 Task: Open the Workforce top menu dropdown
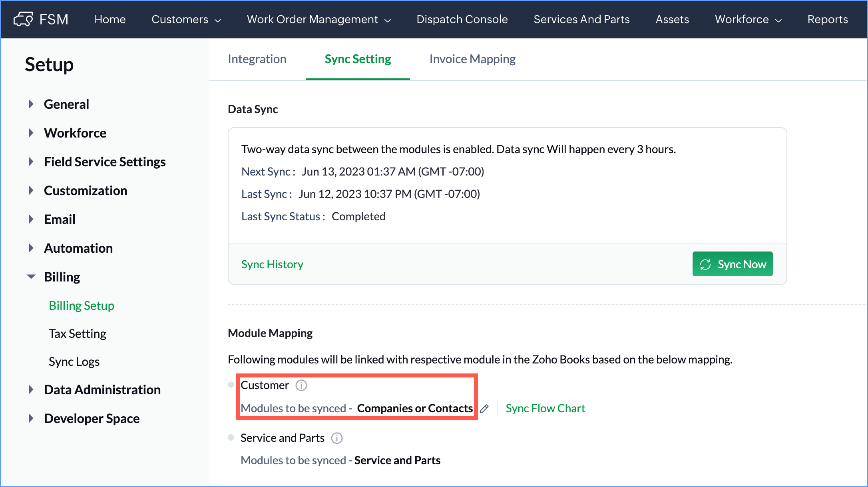[x=748, y=19]
